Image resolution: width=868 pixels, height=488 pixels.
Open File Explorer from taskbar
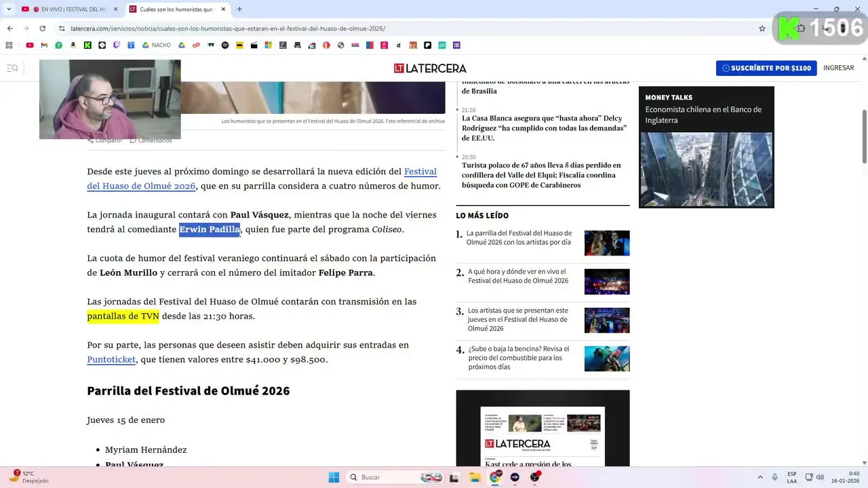click(x=475, y=477)
